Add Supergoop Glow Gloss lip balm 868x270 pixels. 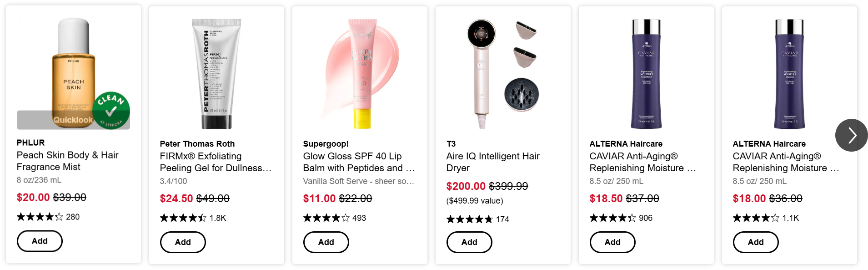[x=326, y=242]
